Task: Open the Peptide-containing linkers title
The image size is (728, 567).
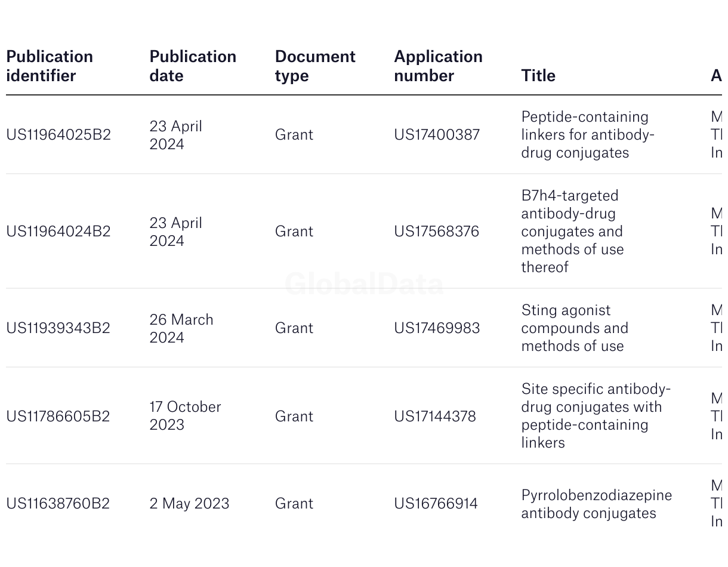Action: pos(588,134)
